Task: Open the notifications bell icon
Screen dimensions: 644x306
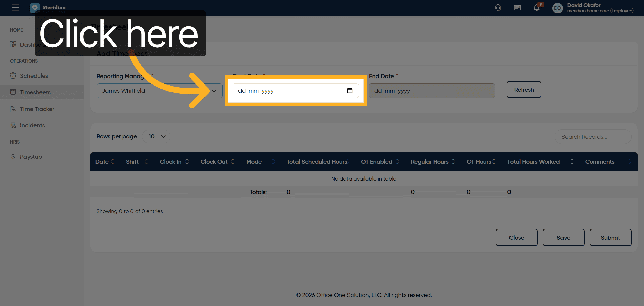Action: coord(537,8)
